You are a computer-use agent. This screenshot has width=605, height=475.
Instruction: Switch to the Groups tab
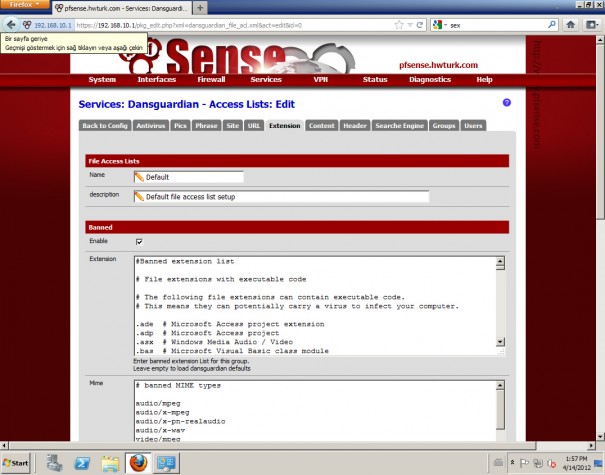point(444,126)
